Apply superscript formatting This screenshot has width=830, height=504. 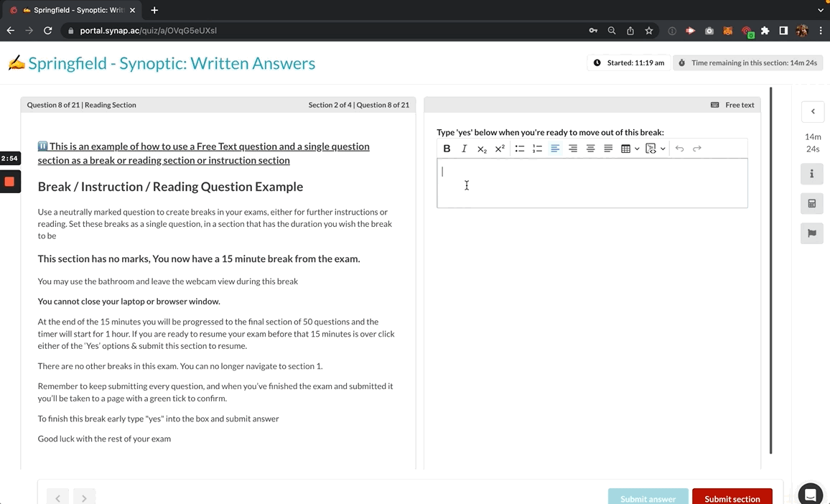point(500,149)
